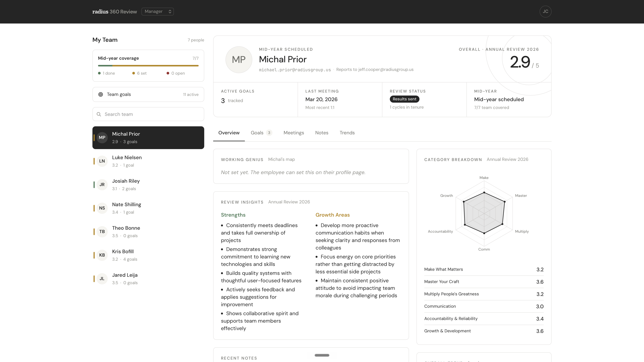The image size is (644, 362).
Task: Click the Working Genius not set message
Action: point(293,172)
